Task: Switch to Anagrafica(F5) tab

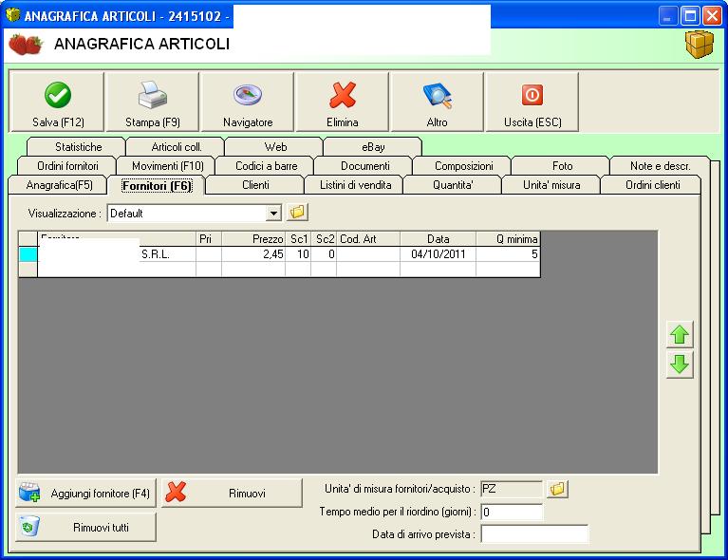Action: pyautogui.click(x=60, y=185)
